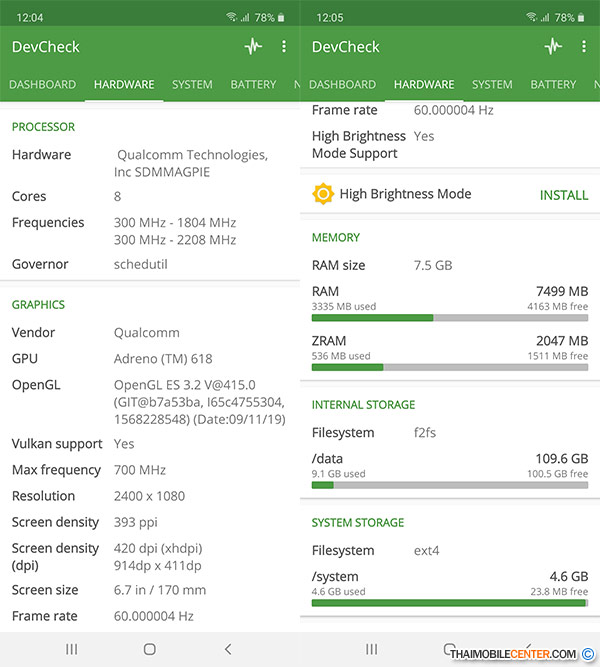Tap the High Brightness Mode sun icon

[323, 194]
